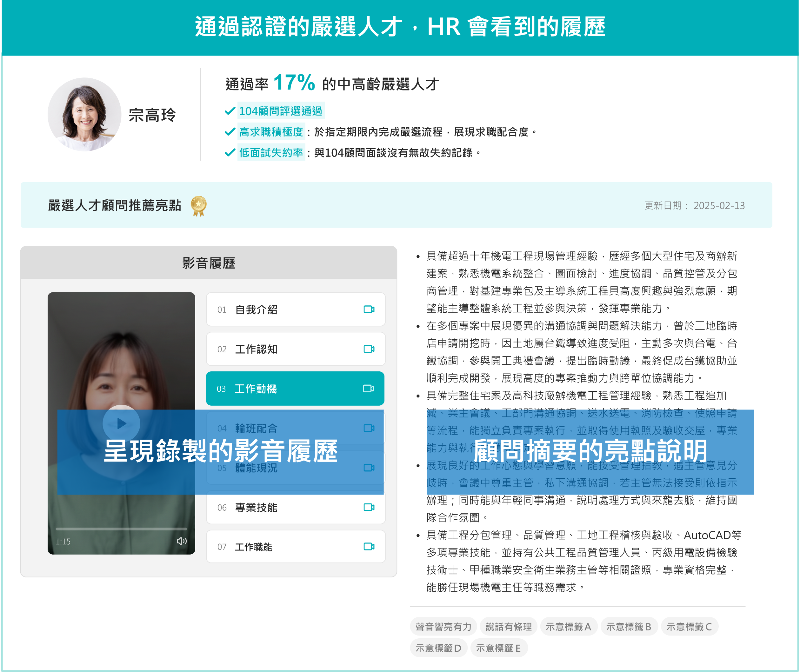This screenshot has height=672, width=800.
Task: Click the checkmark beside 104顧問評選通過
Action: point(230,111)
